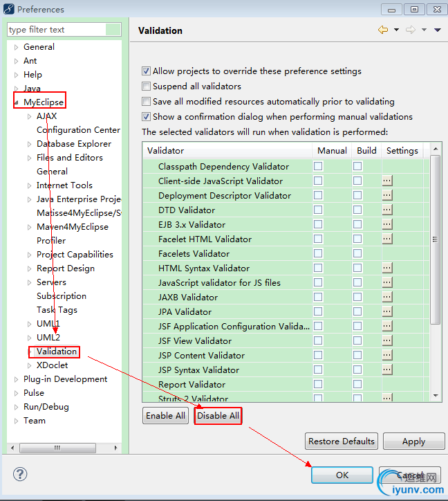Open settings for JSF View Validator
Viewport: 448px width, 501px height.
[x=387, y=340]
